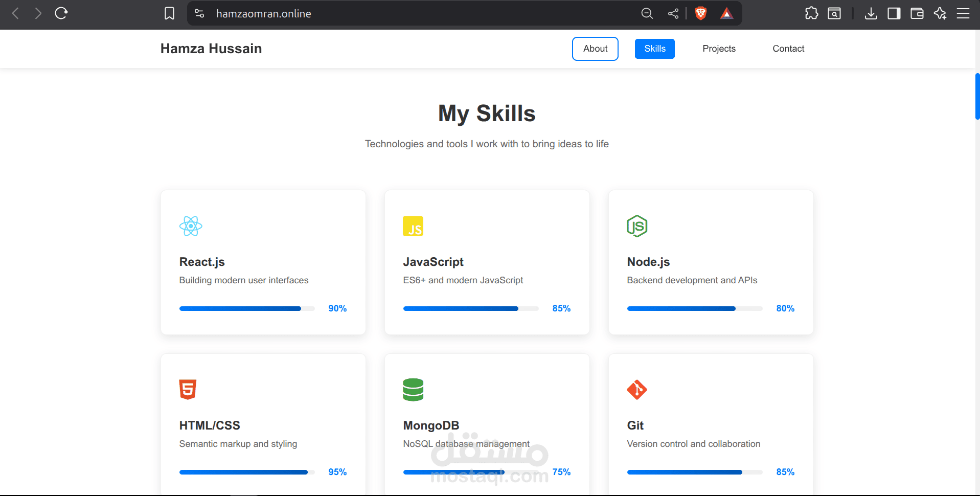980x496 pixels.
Task: Click the React.js 90% progress bar
Action: (247, 308)
